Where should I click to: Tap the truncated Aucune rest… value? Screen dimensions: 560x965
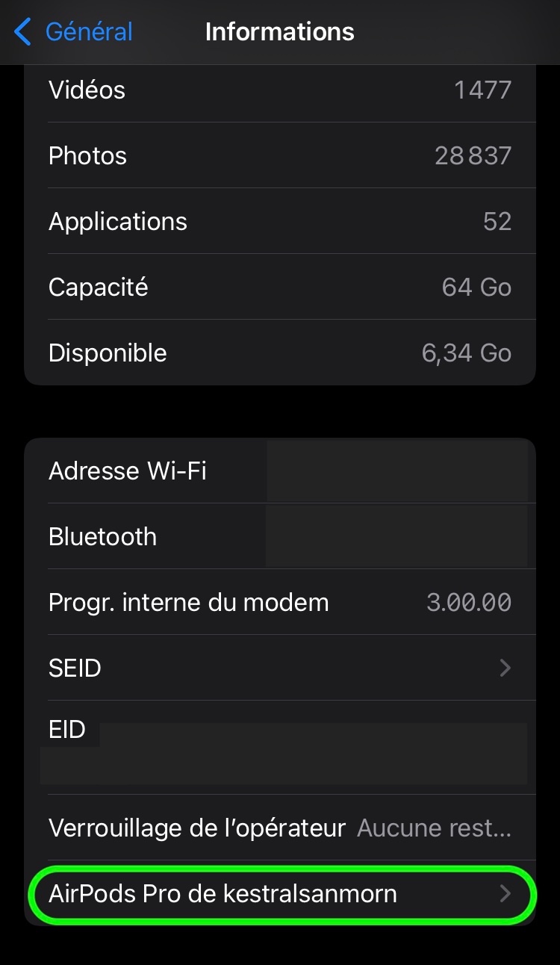tap(434, 828)
